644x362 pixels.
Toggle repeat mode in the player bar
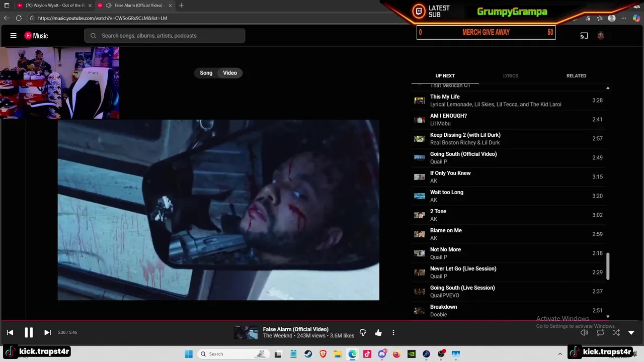tap(600, 332)
